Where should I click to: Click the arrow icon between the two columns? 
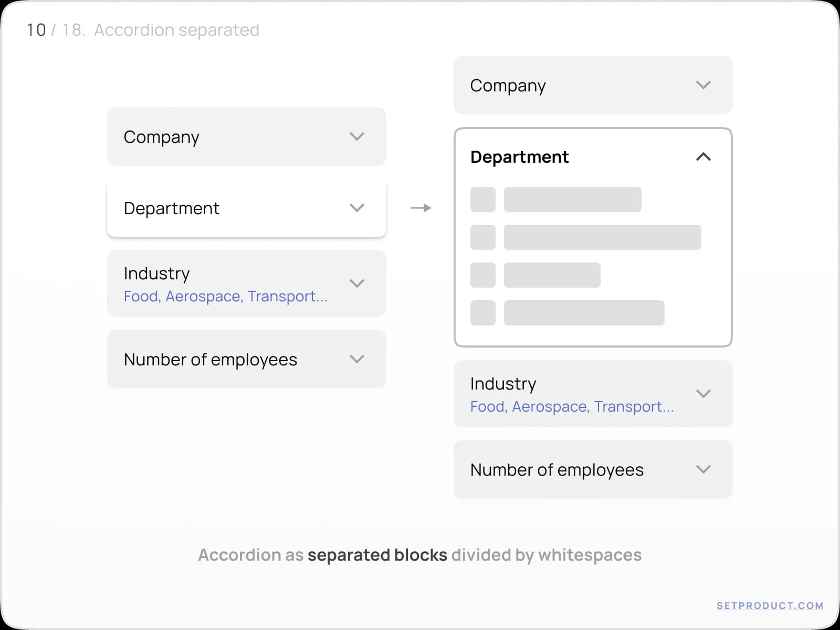[x=421, y=208]
